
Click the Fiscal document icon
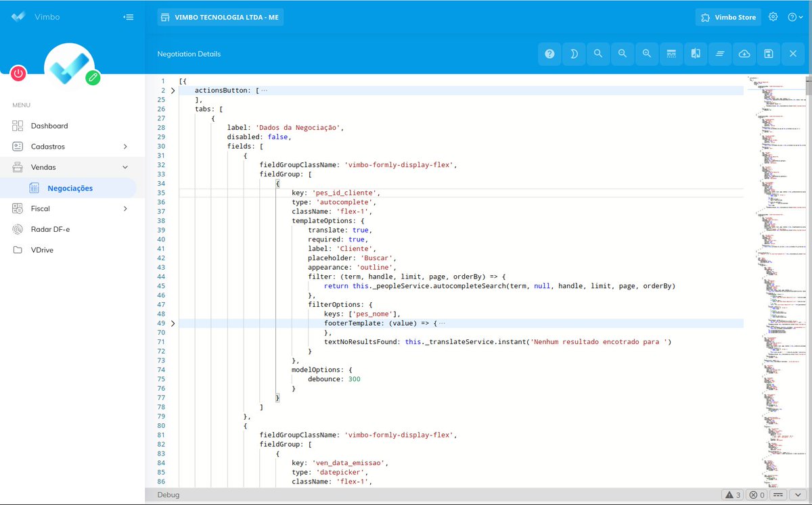(x=18, y=209)
